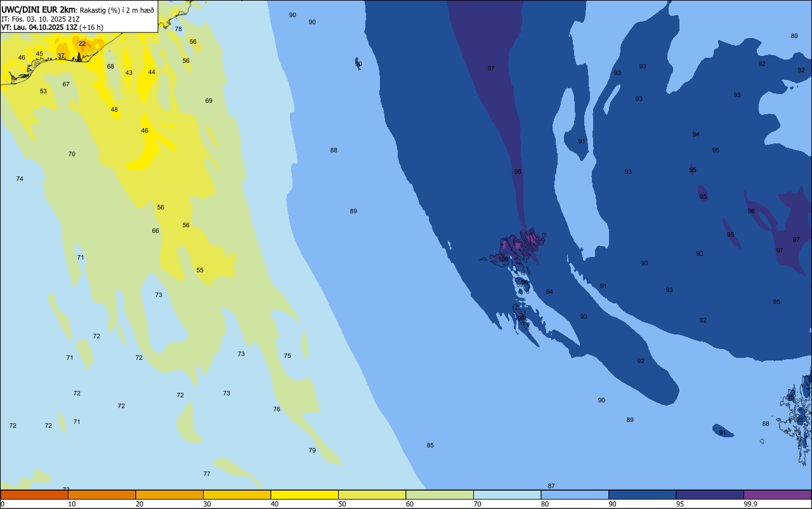Click the legend tick label "80"
Viewport: 812px width, 509px height.
click(x=545, y=504)
